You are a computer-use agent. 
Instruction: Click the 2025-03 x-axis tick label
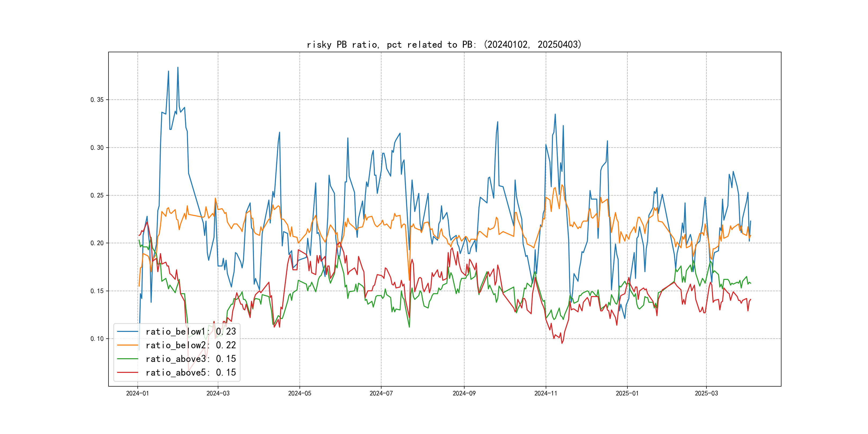[x=706, y=393]
